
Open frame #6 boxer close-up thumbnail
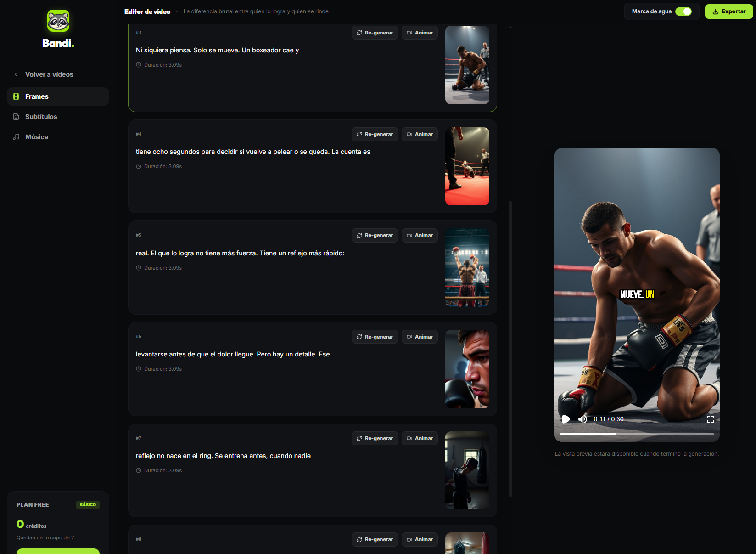[x=467, y=369]
